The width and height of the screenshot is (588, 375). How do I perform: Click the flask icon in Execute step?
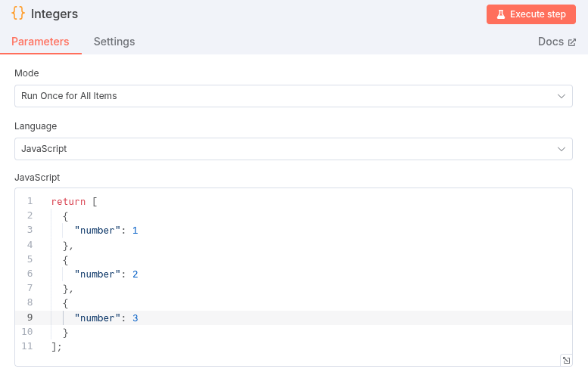pos(500,14)
